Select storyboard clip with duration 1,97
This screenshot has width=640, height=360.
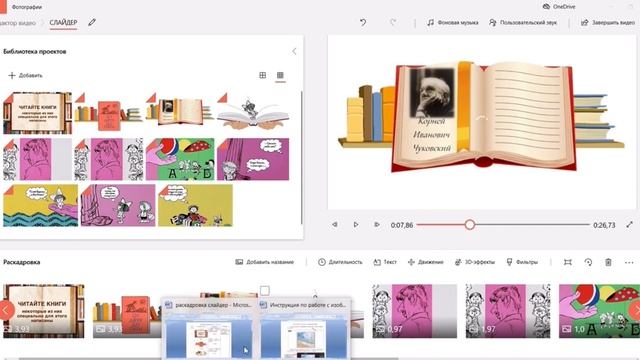coord(508,311)
